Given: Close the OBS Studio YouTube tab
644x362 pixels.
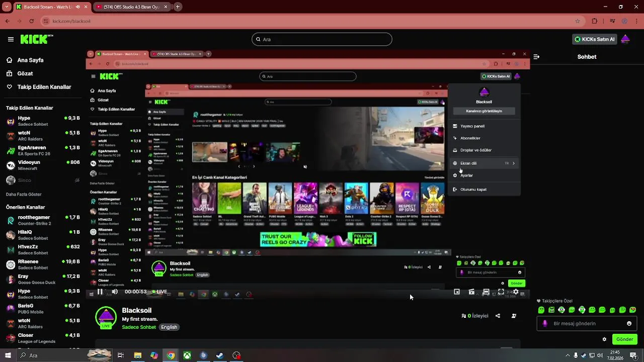Looking at the screenshot, I should pos(166,7).
